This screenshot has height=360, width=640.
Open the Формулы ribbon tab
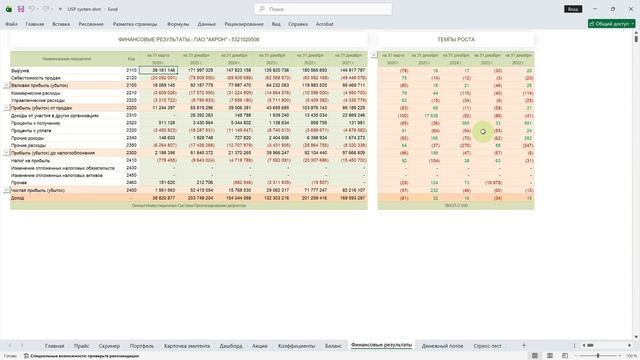(x=178, y=24)
